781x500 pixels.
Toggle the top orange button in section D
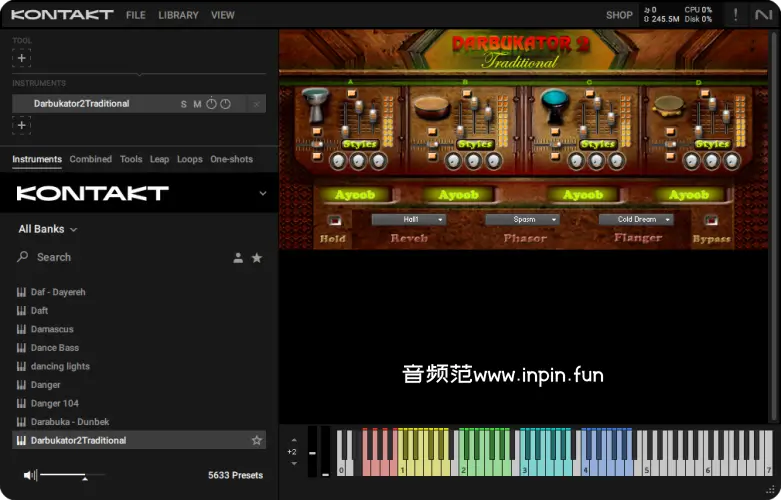pyautogui.click(x=705, y=93)
